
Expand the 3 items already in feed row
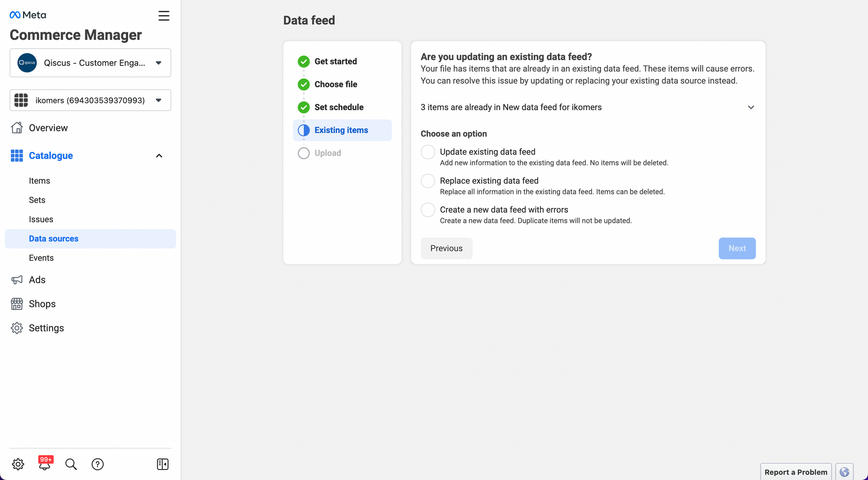click(751, 107)
